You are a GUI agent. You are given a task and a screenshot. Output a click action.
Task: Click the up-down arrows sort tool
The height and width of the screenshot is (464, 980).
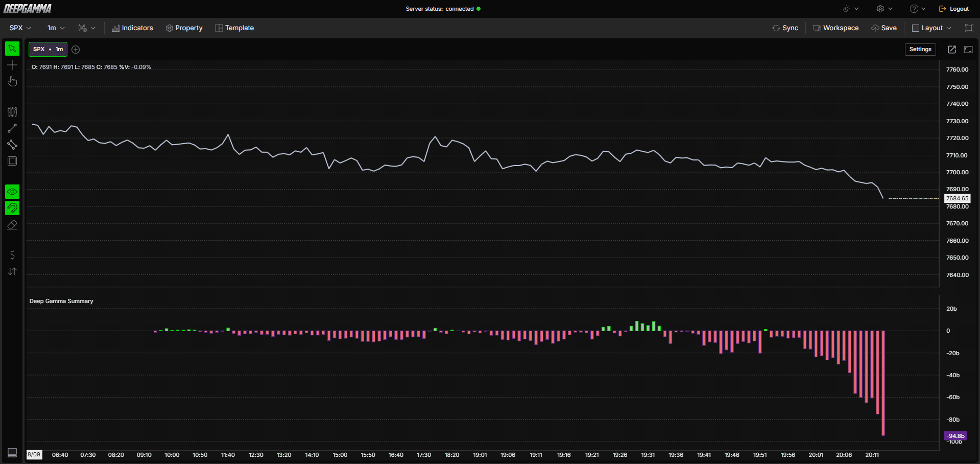tap(12, 271)
